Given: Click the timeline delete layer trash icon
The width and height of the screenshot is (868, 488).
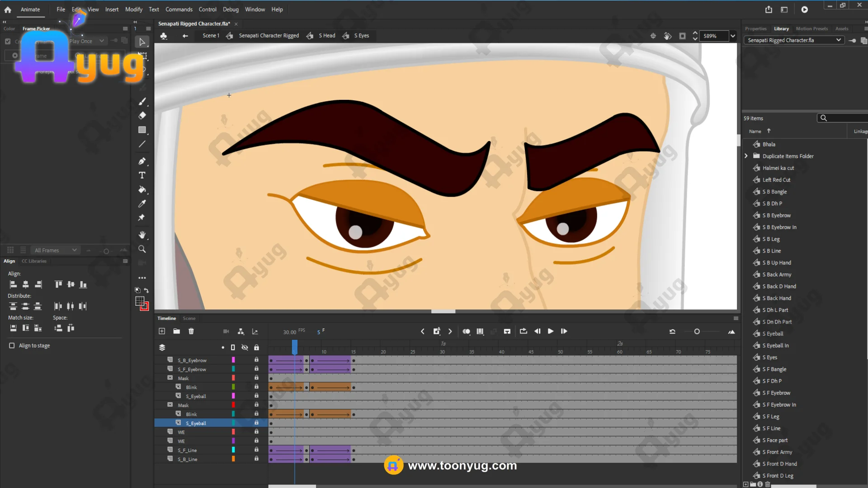Looking at the screenshot, I should (191, 331).
